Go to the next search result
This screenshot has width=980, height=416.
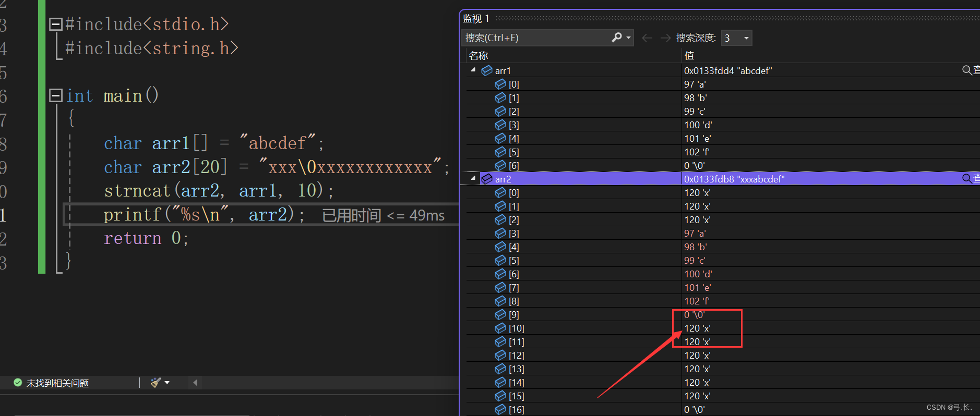[x=665, y=38]
